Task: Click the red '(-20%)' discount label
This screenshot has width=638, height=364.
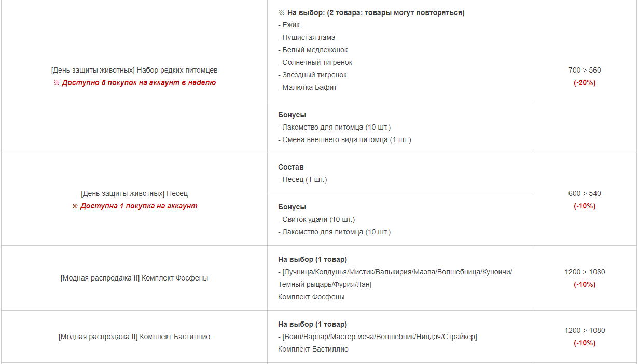Action: (585, 82)
